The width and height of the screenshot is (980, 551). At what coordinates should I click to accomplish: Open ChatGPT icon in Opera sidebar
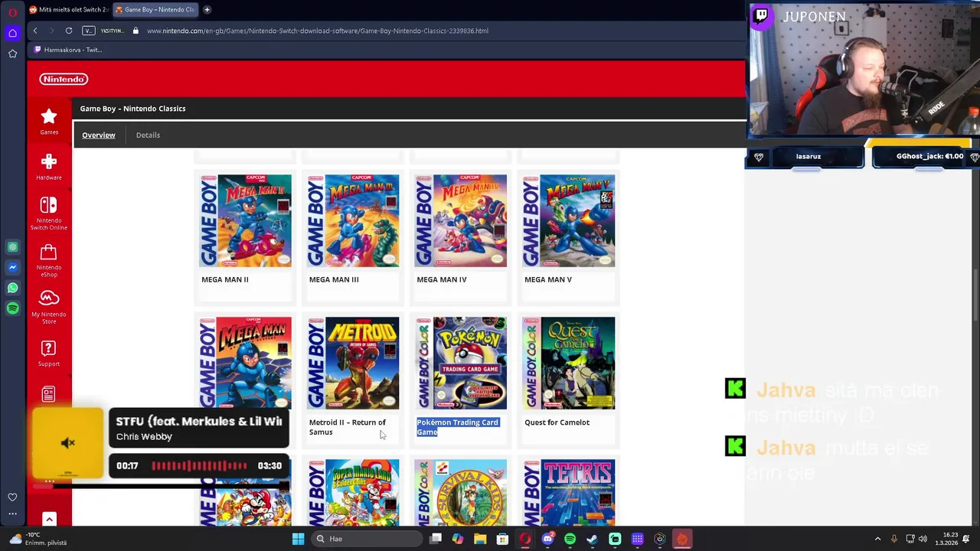[12, 247]
